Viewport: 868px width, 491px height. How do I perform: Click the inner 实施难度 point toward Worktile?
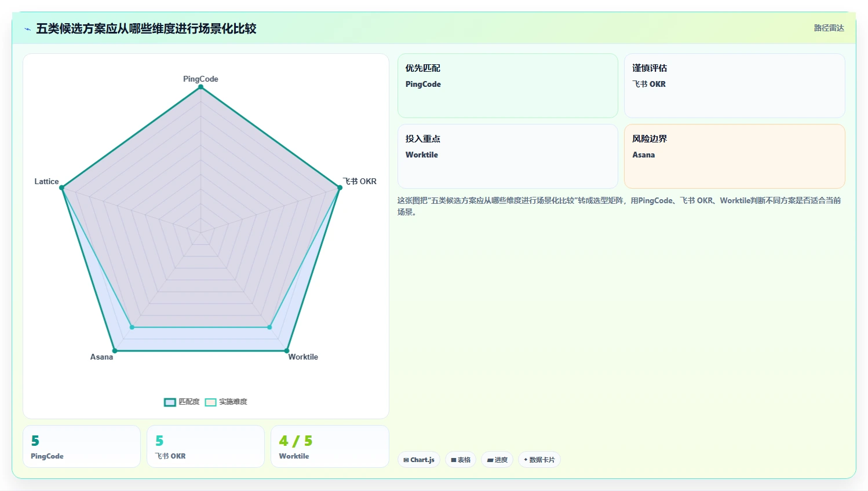point(269,327)
